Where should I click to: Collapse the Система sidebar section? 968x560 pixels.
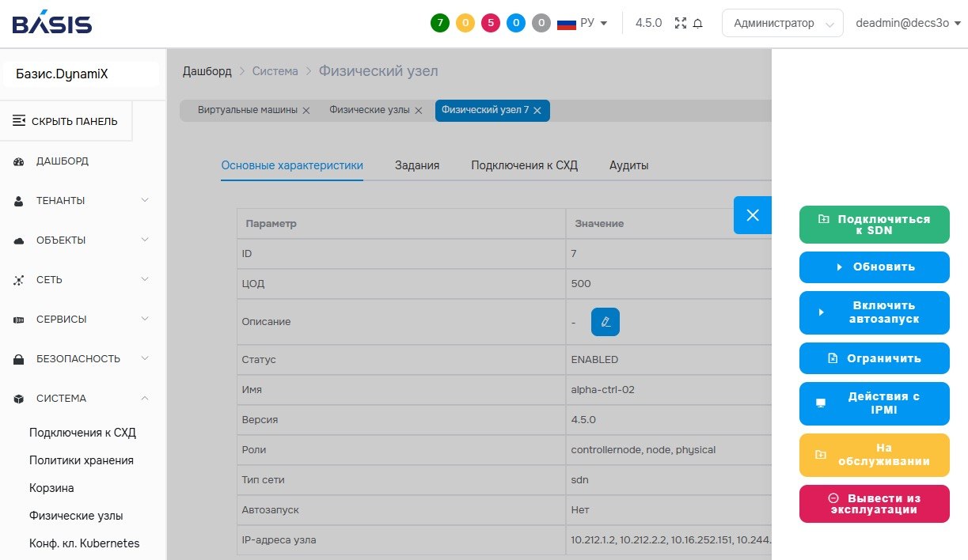[x=144, y=398]
